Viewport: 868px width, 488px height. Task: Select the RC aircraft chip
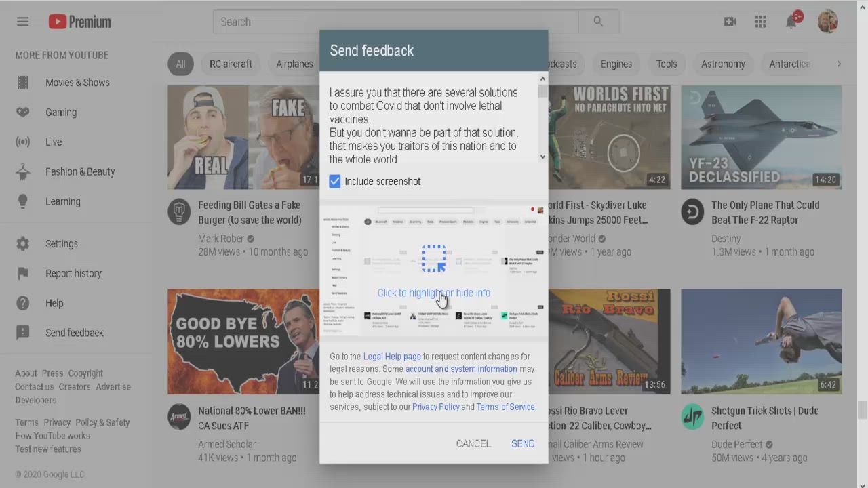pyautogui.click(x=231, y=64)
